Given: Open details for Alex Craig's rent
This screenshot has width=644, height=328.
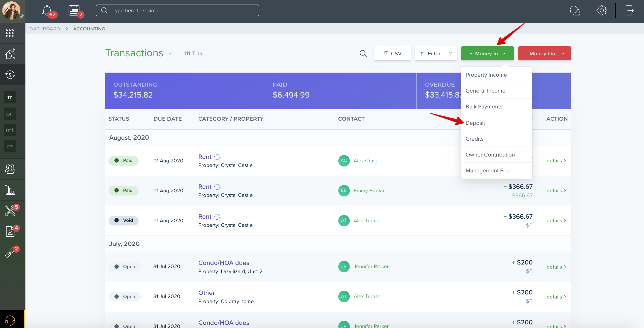Looking at the screenshot, I should pyautogui.click(x=556, y=161).
